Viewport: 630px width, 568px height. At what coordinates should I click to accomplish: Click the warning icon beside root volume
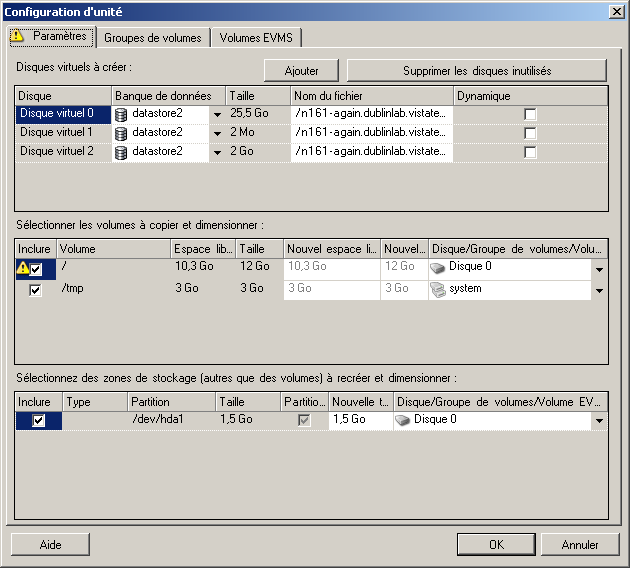point(21,268)
